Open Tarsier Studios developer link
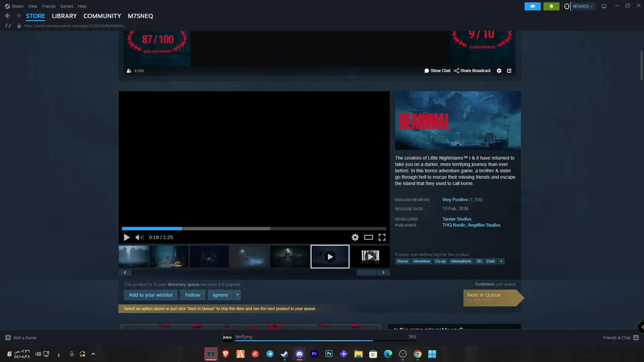 [x=457, y=219]
